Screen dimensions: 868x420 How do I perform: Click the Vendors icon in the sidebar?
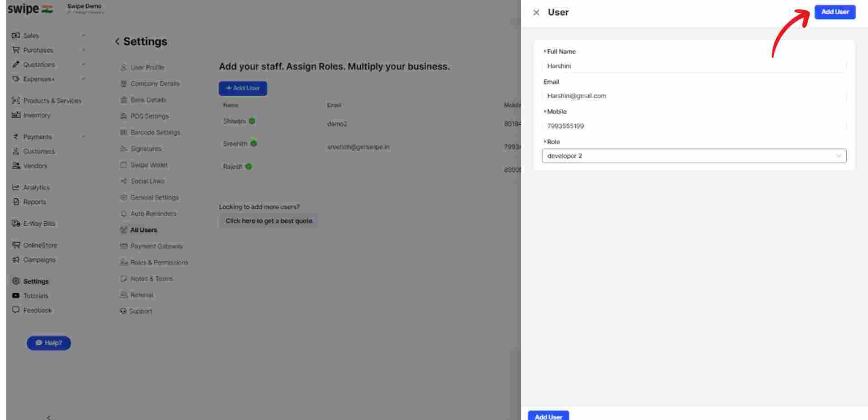click(16, 166)
